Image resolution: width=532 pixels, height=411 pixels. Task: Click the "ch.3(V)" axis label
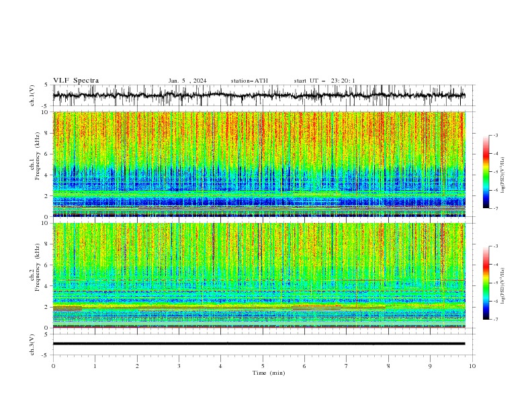[x=32, y=345]
